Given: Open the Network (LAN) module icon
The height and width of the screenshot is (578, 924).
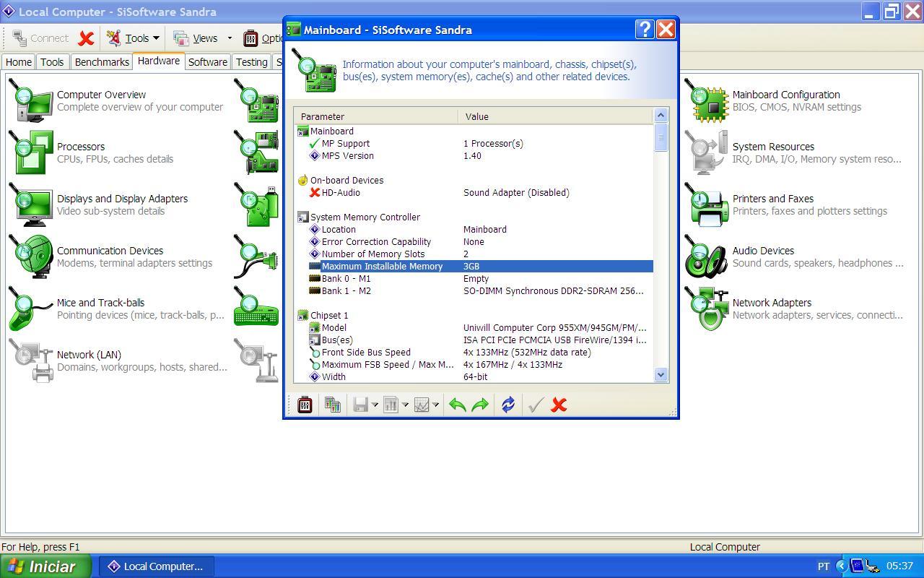Looking at the screenshot, I should tap(30, 361).
